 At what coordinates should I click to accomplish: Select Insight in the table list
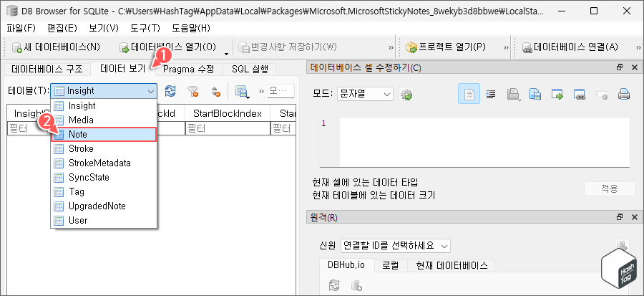(104, 105)
